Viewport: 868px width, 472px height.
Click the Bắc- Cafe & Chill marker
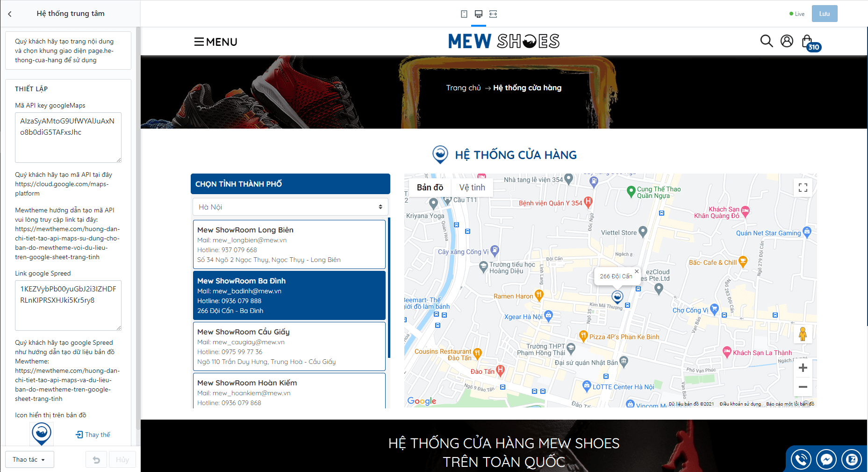[743, 261]
